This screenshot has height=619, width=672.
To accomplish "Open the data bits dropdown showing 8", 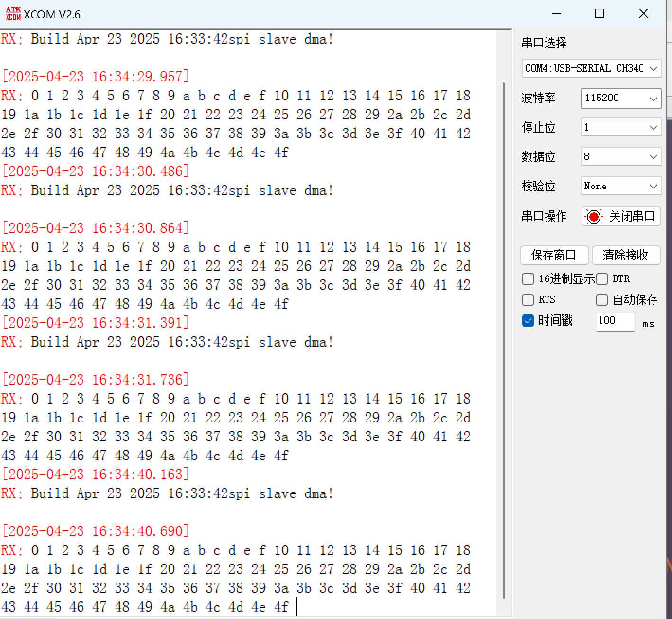I will tap(621, 157).
